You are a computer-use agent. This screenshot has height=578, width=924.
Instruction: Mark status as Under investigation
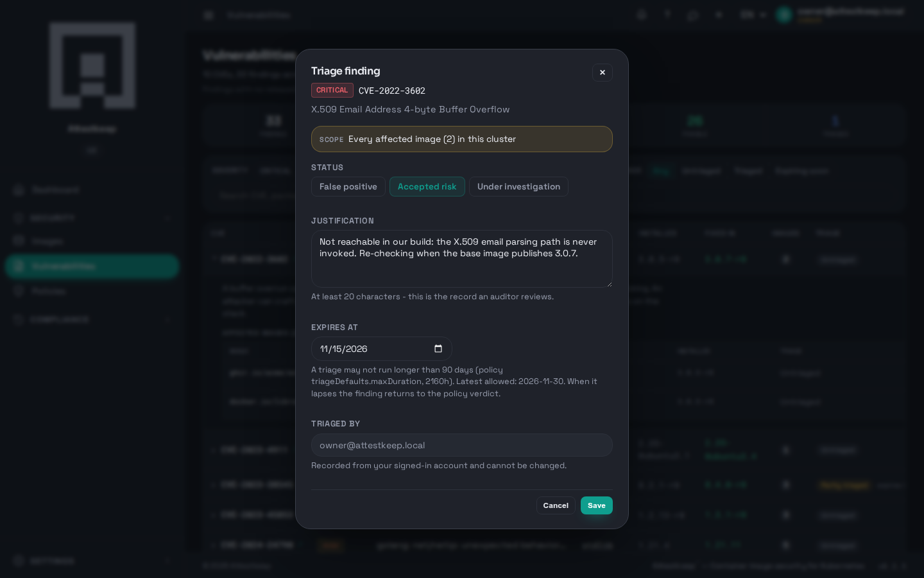(518, 186)
